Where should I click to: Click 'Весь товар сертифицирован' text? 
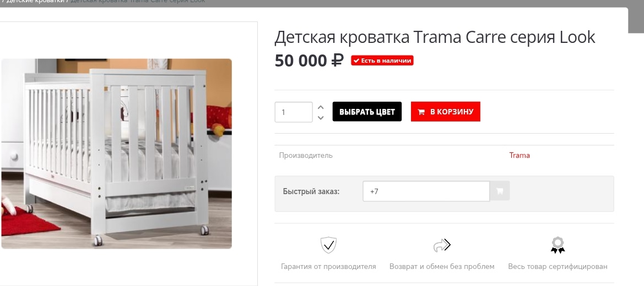pos(558,266)
